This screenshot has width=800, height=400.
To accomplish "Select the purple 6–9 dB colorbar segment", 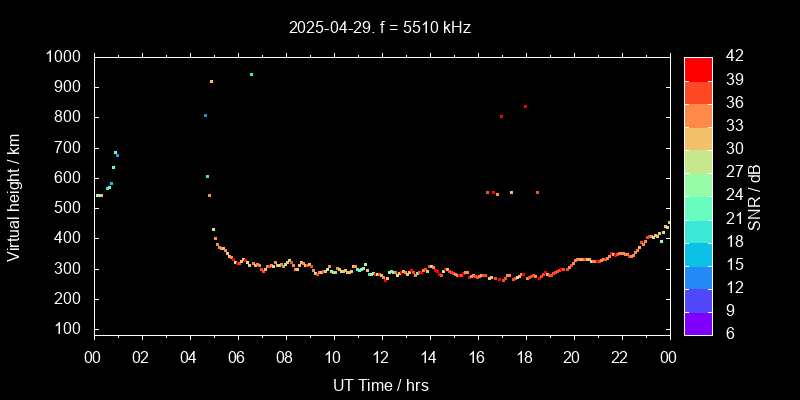I will [698, 322].
